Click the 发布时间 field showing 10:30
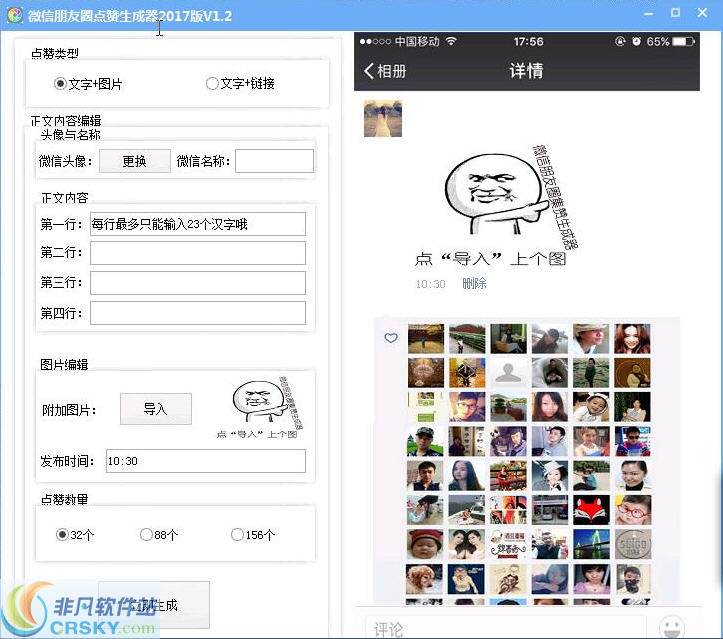The width and height of the screenshot is (723, 639). [x=206, y=461]
